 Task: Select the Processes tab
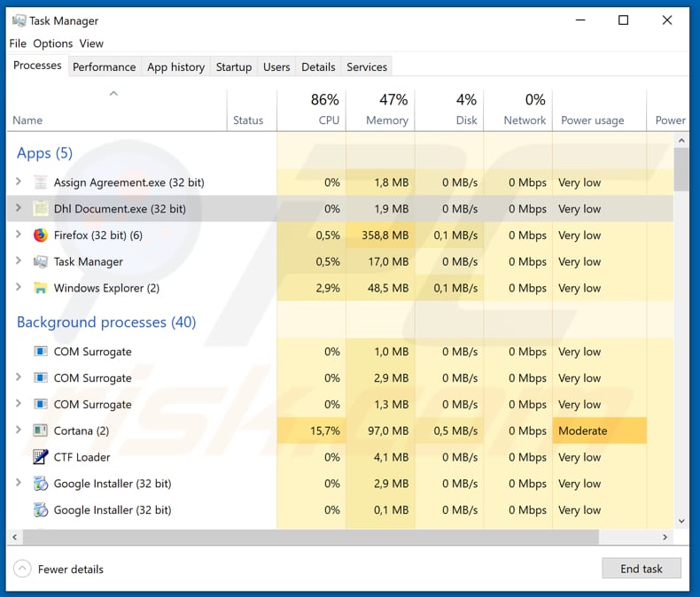[37, 66]
